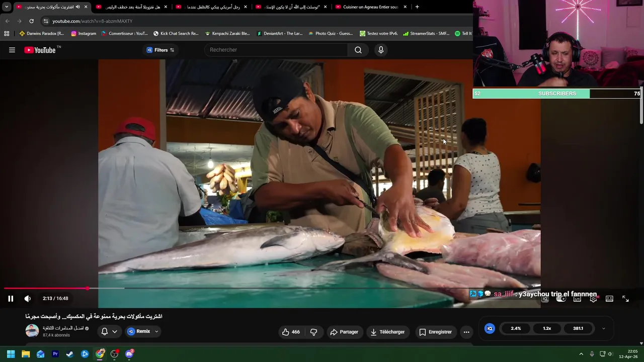Open the taskbar clock showing 22:05
The width and height of the screenshot is (644, 362).
pos(629,354)
